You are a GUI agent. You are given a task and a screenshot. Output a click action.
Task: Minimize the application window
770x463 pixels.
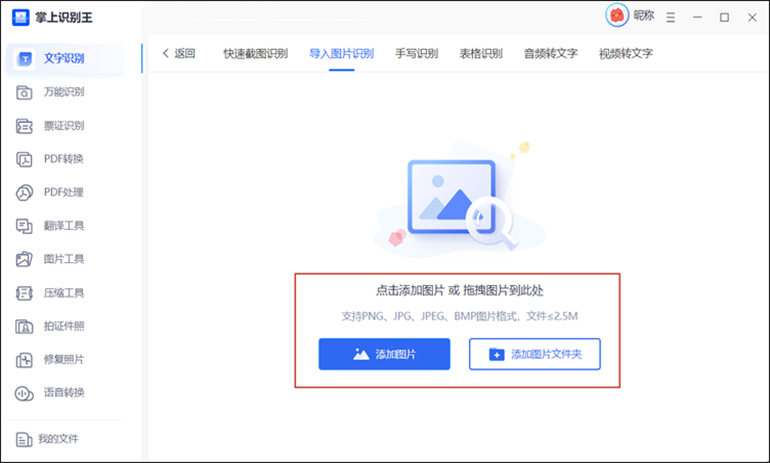pyautogui.click(x=697, y=18)
